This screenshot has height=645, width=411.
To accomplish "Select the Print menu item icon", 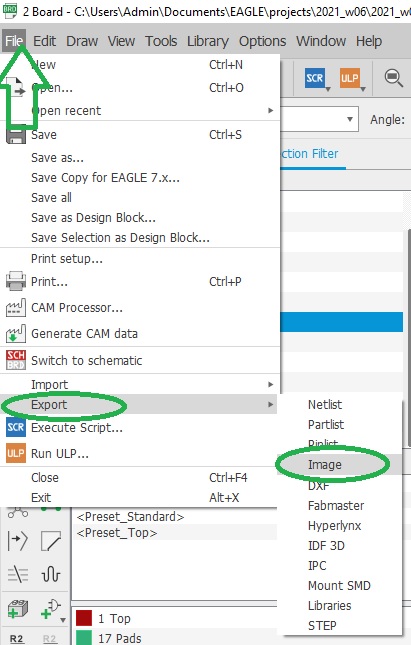I will coord(16,282).
